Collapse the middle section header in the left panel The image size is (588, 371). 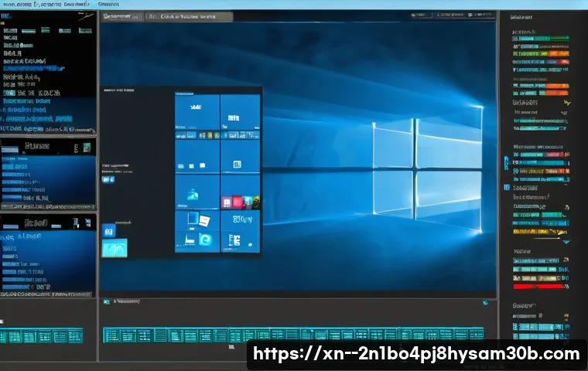click(x=35, y=145)
